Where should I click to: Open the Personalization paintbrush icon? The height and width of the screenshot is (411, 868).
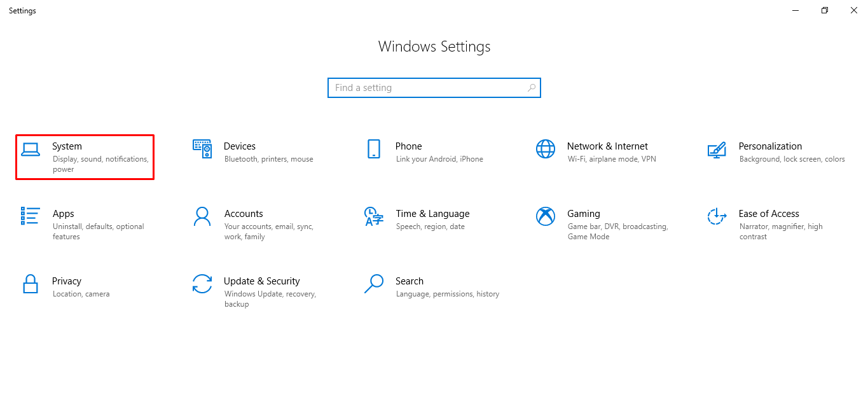(x=717, y=150)
